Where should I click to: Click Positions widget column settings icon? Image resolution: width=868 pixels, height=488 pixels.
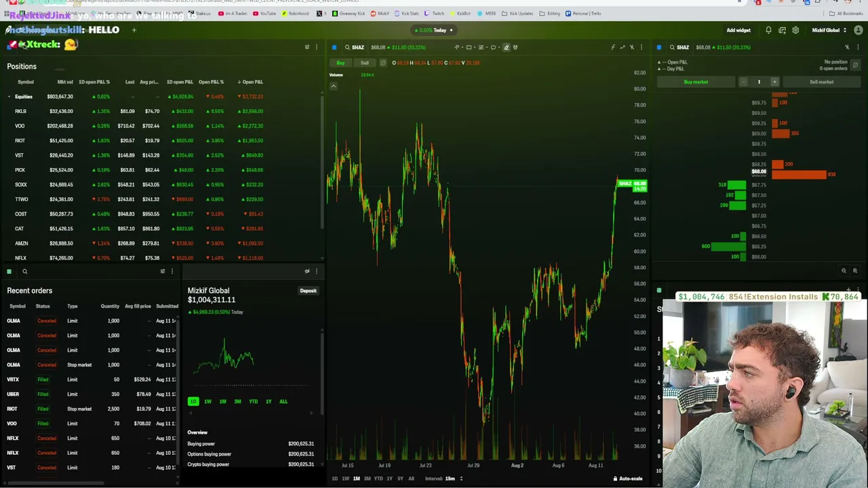point(307,47)
